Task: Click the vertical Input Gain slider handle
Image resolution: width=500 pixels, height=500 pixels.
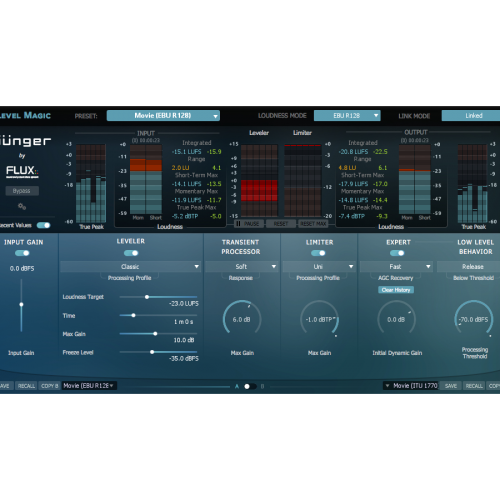Action: 21,304
